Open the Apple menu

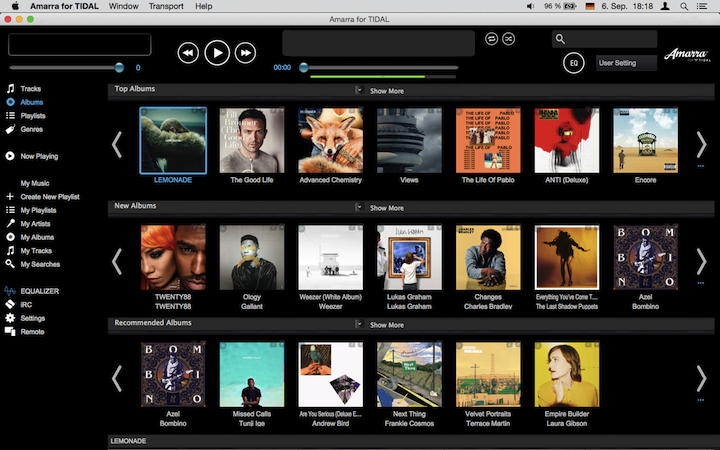click(15, 6)
